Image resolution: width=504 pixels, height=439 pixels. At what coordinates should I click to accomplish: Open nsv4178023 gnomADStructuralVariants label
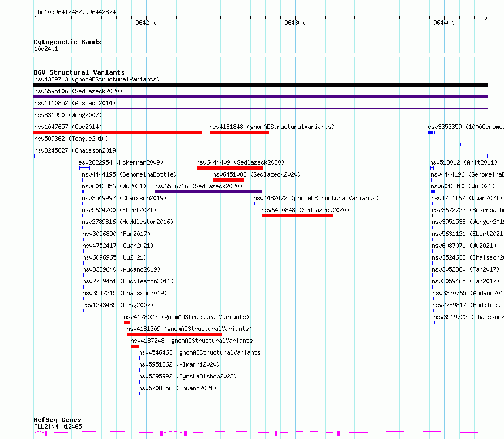[187, 317]
